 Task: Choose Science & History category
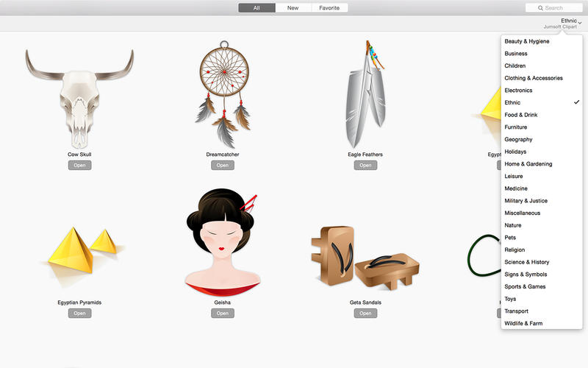542,262
